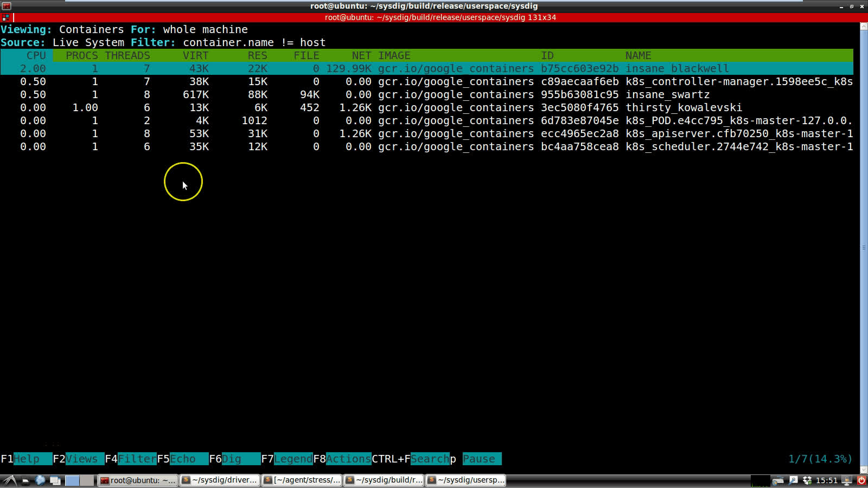Click container ID 6d783e87045e

pyautogui.click(x=580, y=120)
